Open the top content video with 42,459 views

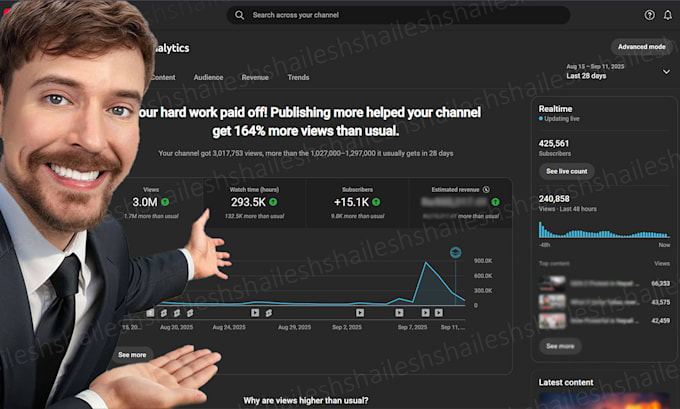604,321
